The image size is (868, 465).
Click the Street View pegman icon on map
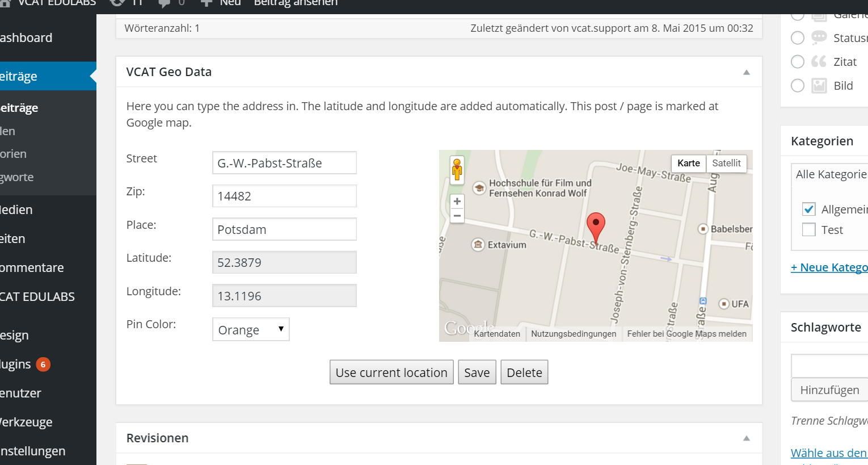[457, 170]
